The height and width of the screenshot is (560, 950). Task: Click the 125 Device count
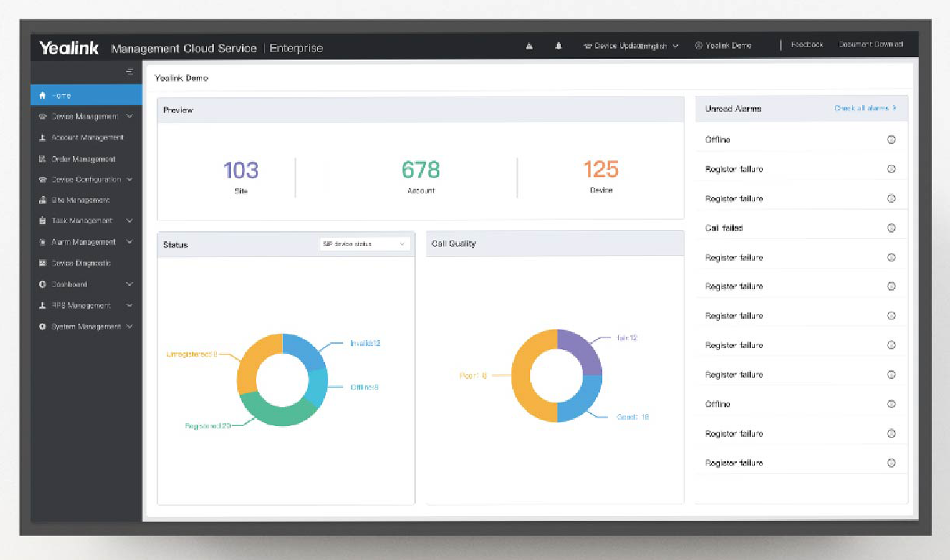[x=601, y=169]
